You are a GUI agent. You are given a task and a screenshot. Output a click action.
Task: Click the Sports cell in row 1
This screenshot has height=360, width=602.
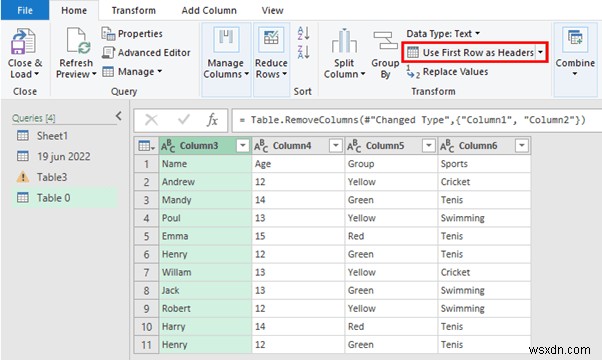click(484, 164)
